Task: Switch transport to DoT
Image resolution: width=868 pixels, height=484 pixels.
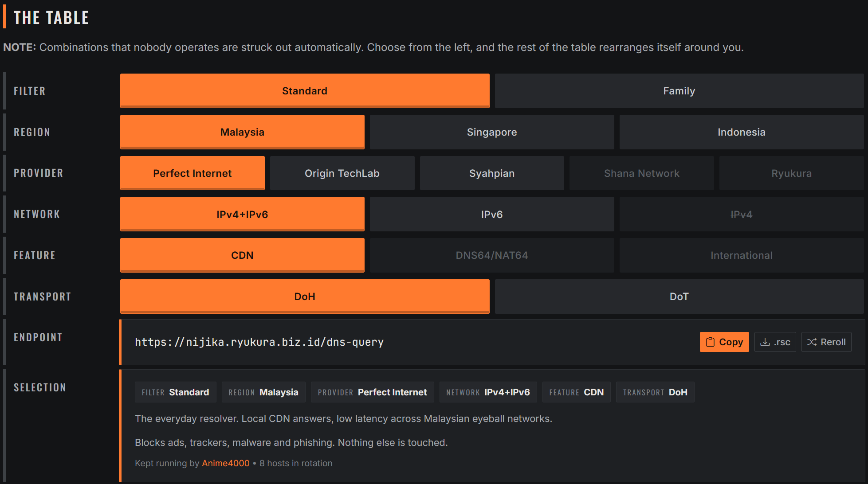Action: point(679,297)
